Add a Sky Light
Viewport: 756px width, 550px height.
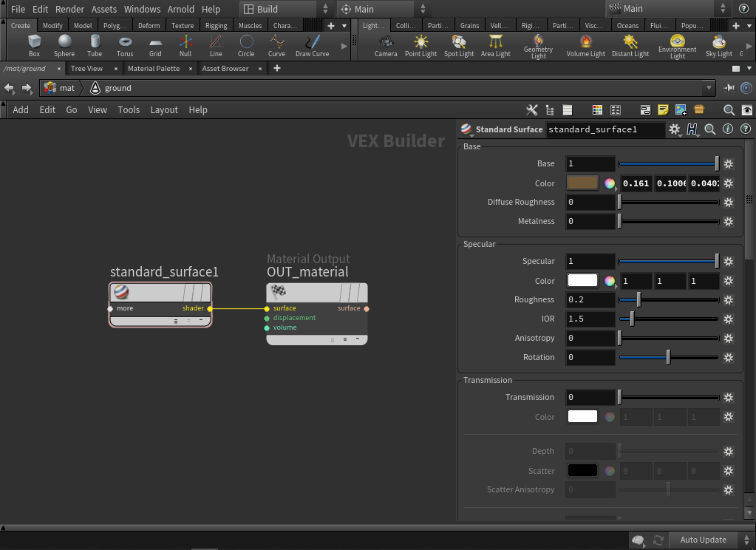(x=719, y=46)
